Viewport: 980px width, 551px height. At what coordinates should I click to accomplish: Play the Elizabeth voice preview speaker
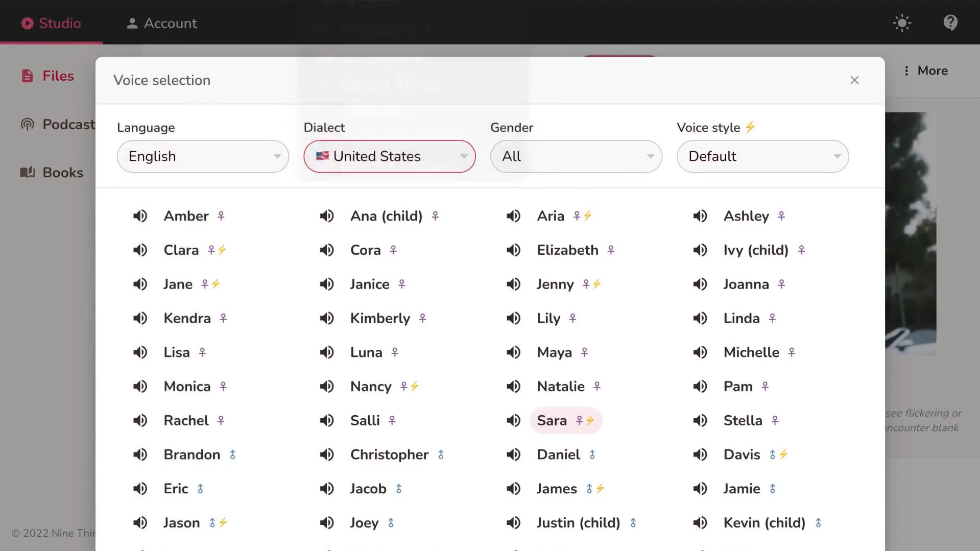pyautogui.click(x=513, y=250)
